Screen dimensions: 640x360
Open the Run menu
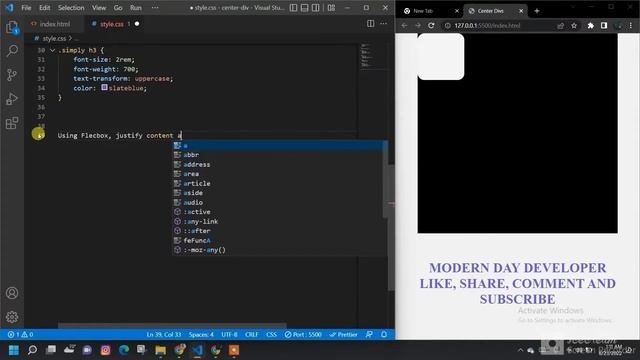coord(136,8)
